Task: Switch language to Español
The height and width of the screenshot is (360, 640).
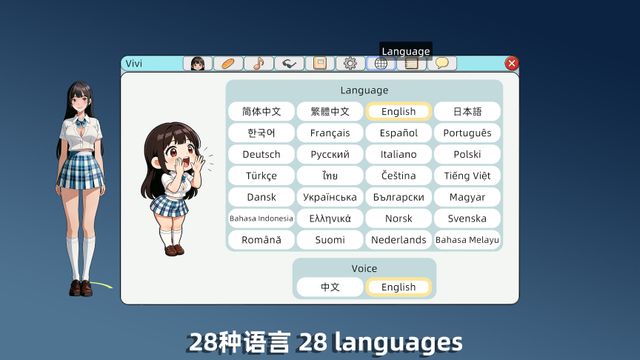Action: click(x=398, y=133)
